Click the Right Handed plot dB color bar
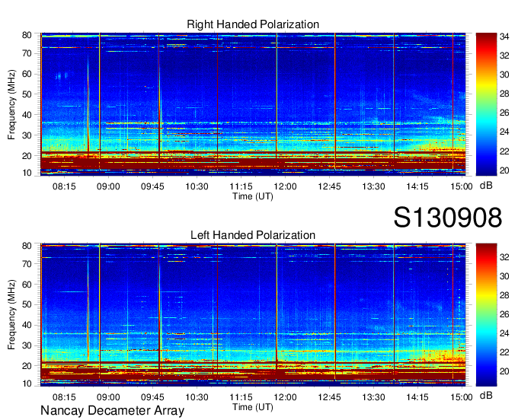Image resolution: width=518 pixels, height=420 pixels. click(486, 104)
